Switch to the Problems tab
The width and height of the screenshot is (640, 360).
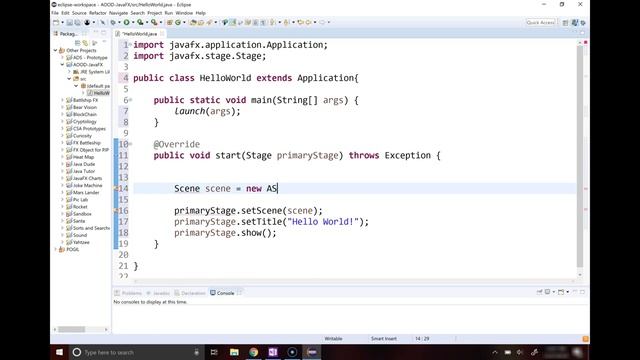click(x=128, y=293)
